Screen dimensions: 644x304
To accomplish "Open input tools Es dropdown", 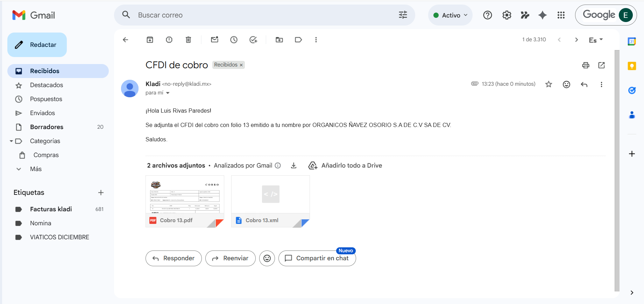I will [x=596, y=40].
